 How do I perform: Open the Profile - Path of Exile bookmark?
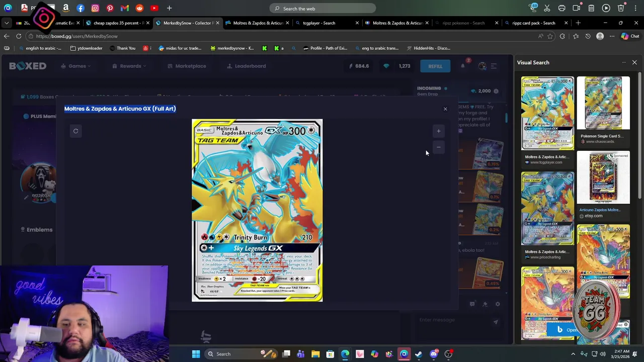click(x=325, y=48)
